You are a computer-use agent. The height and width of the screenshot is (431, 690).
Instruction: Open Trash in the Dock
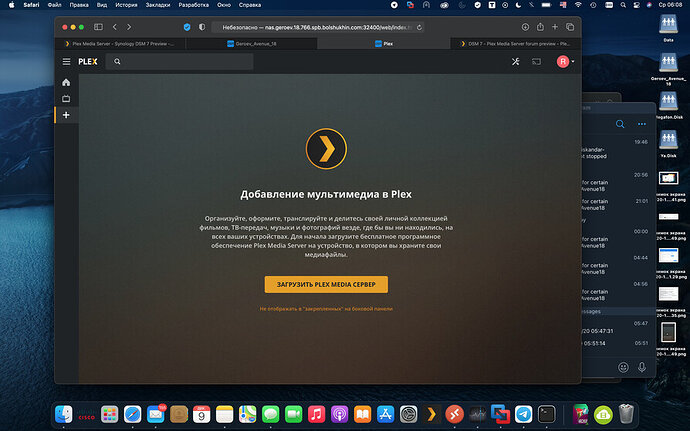click(x=626, y=414)
